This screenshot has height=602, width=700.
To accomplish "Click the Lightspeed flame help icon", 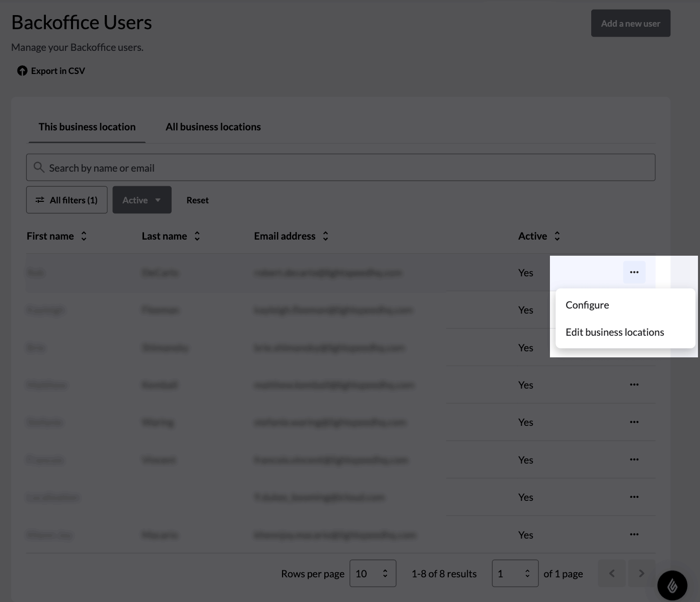I will coord(672,585).
